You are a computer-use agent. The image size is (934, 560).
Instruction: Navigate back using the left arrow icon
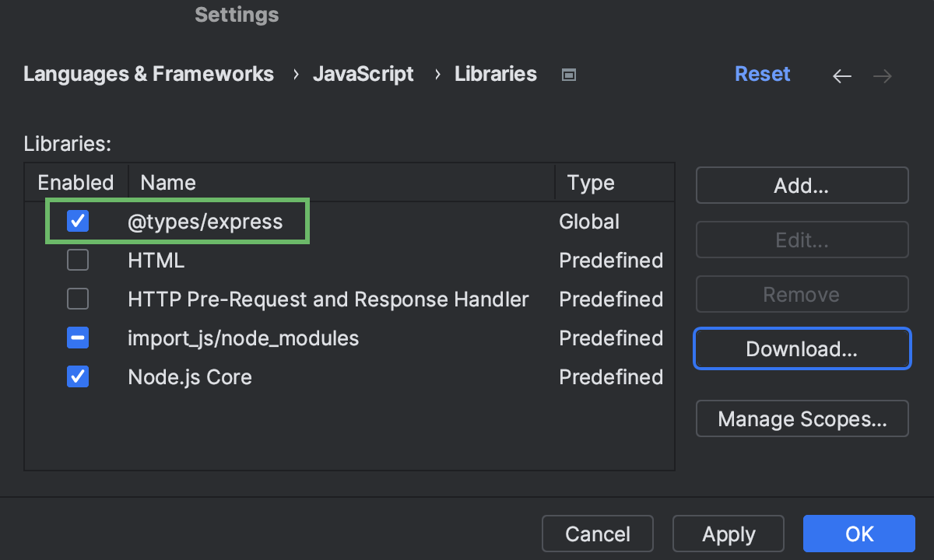tap(841, 75)
